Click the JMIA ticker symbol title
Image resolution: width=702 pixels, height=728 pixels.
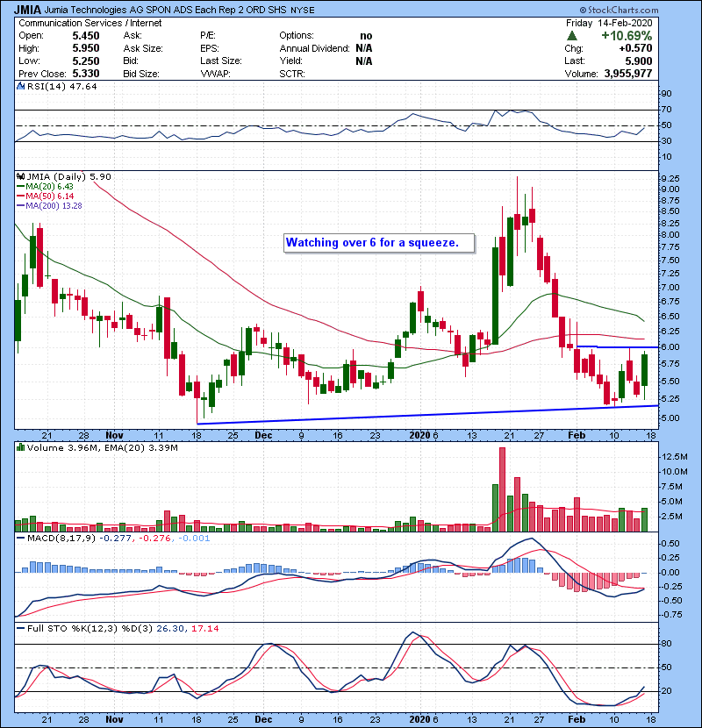click(27, 10)
